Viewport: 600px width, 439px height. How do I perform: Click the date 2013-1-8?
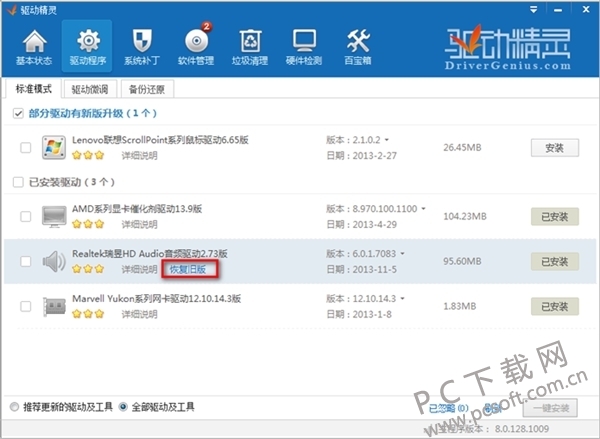[x=372, y=314]
